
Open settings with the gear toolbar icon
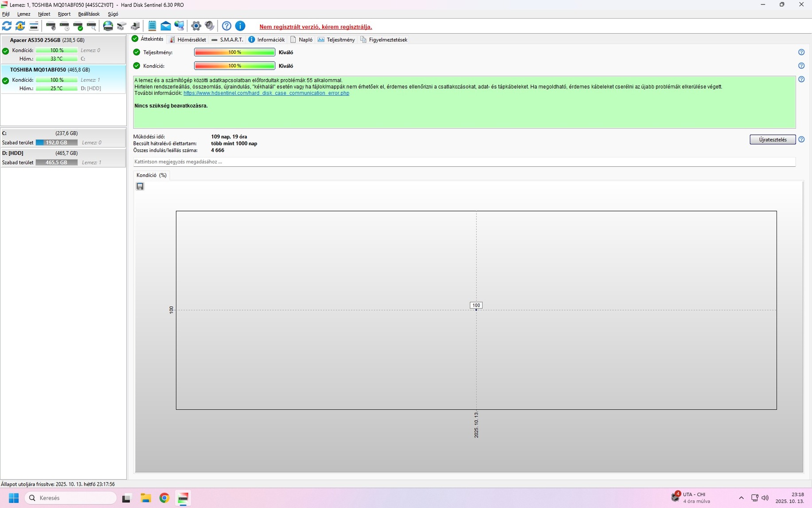point(196,26)
